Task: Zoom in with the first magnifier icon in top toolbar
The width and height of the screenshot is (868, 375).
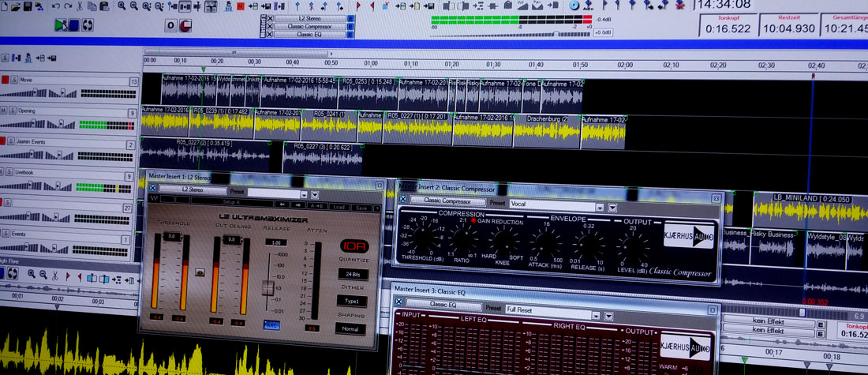Action: coord(122,6)
